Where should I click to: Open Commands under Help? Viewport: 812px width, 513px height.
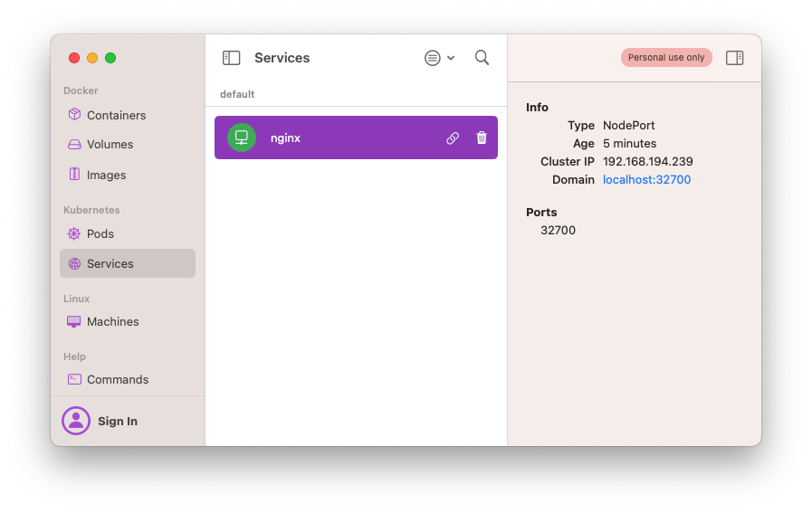click(x=128, y=379)
